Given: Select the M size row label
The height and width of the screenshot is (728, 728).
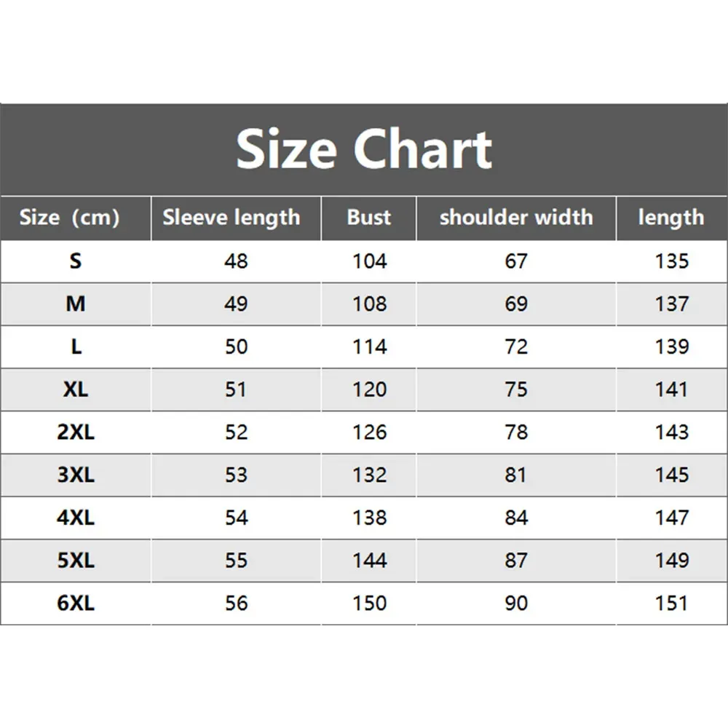Looking at the screenshot, I should (x=76, y=304).
